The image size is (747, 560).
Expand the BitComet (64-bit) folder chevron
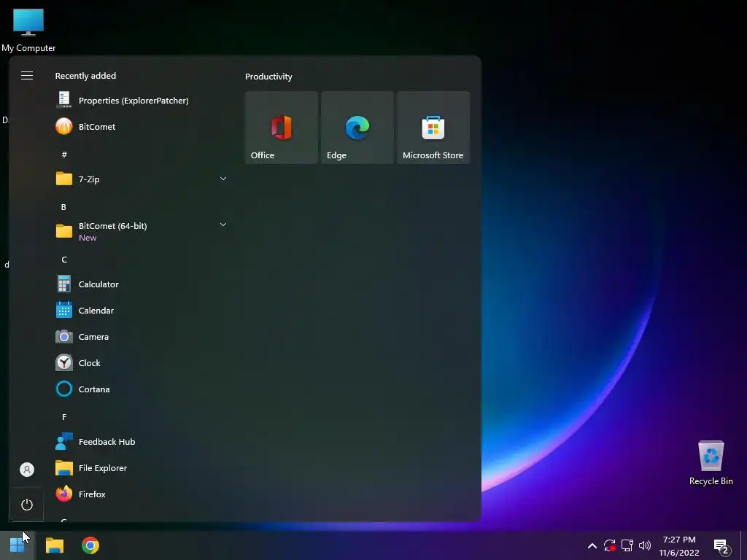click(223, 225)
